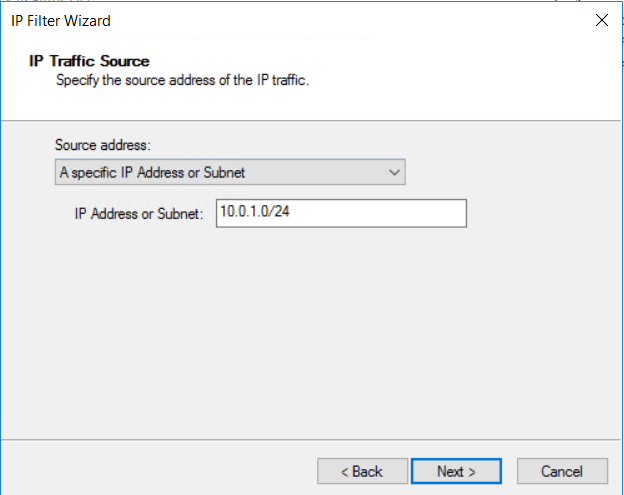Go back with the Back button
This screenshot has height=495, width=624.
(362, 471)
